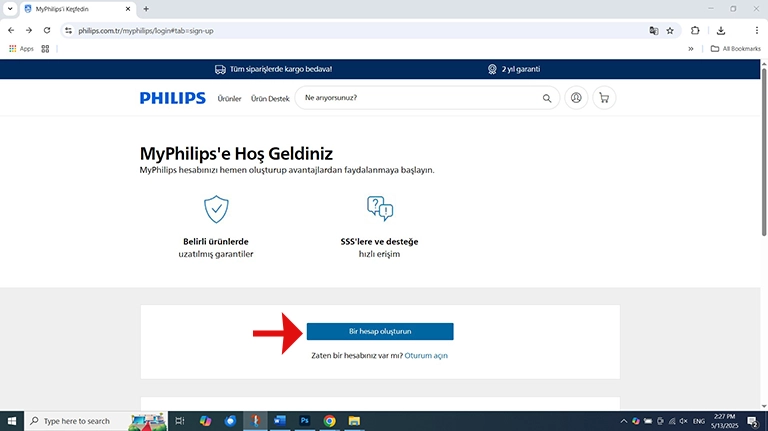Image resolution: width=768 pixels, height=431 pixels.
Task: Open the notification center icon
Action: [753, 421]
